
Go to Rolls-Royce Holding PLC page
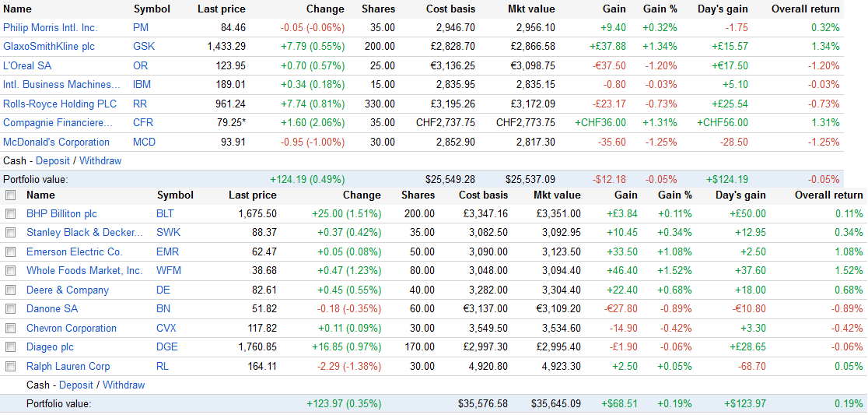pos(60,104)
